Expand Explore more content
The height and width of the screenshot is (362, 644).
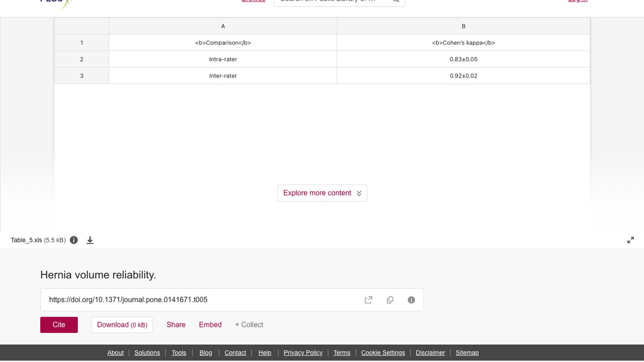point(322,193)
